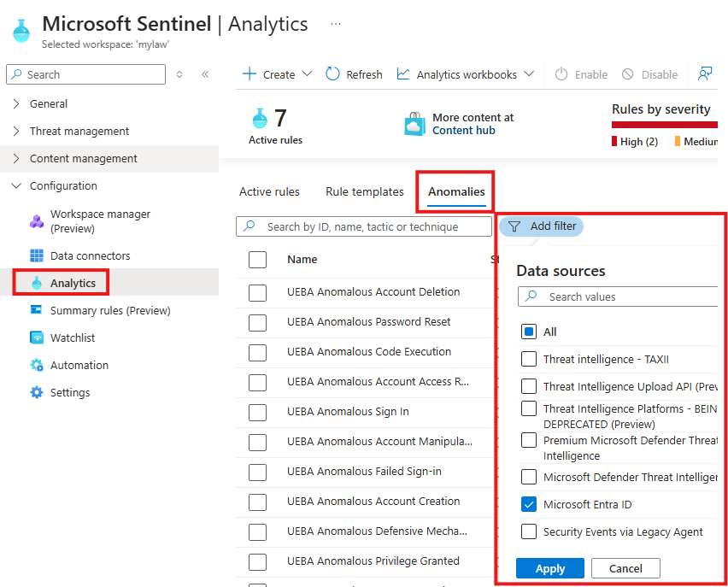Viewport: 728px width, 587px height.
Task: Expand the Content management section
Action: (16, 158)
